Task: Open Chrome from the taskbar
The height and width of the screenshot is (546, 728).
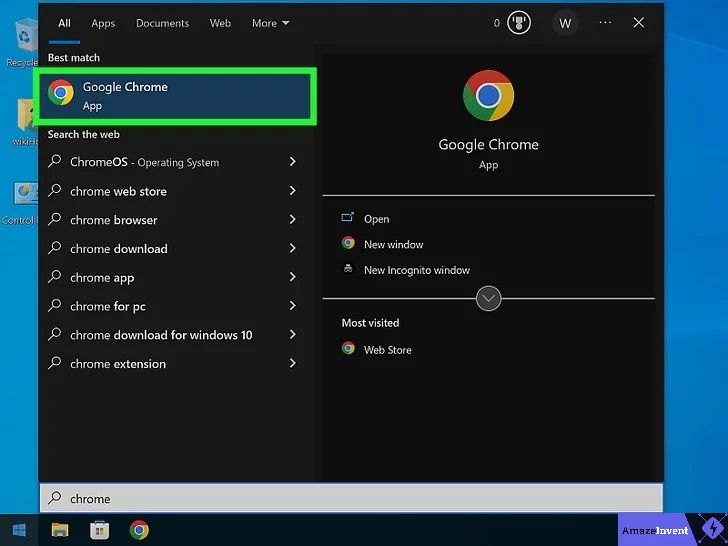Action: 139,530
